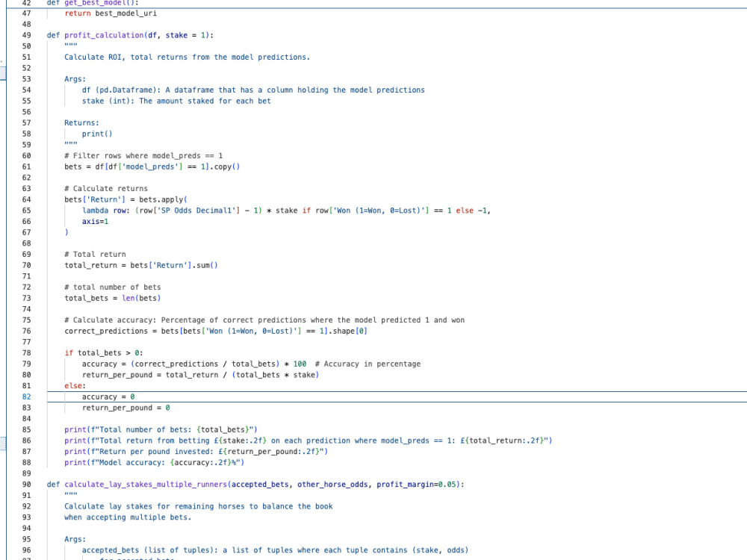Screen dimensions: 747x560
Task: Click 'else:' on line 81
Action: [75, 386]
